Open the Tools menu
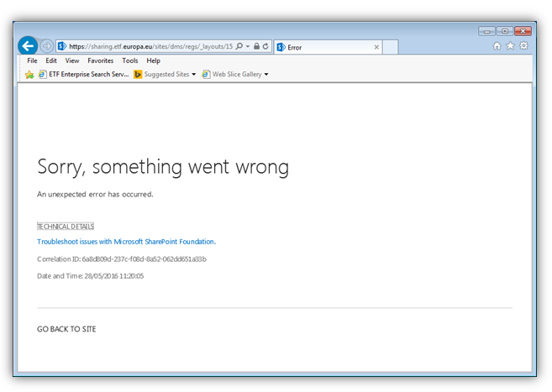 tap(130, 61)
